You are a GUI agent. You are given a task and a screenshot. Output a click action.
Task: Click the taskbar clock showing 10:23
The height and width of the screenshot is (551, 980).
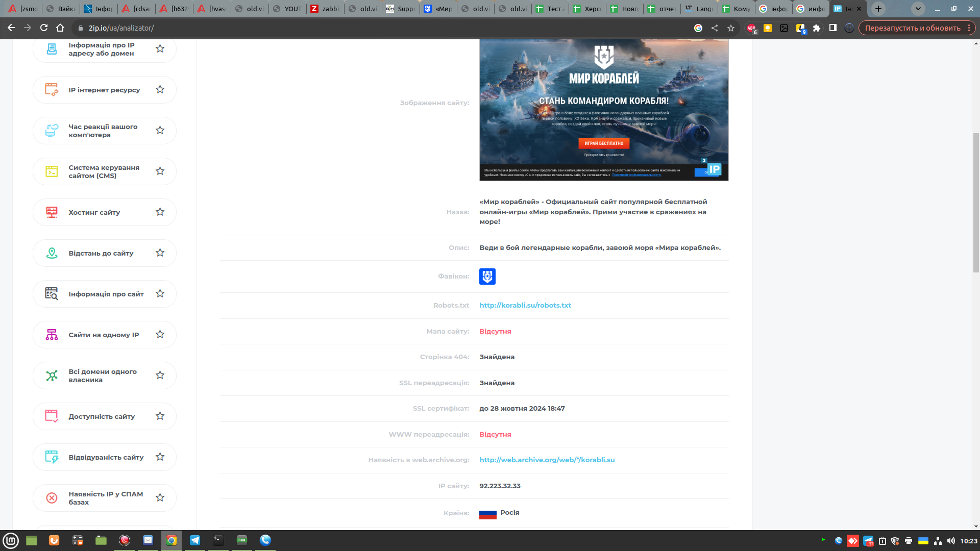pos(969,541)
